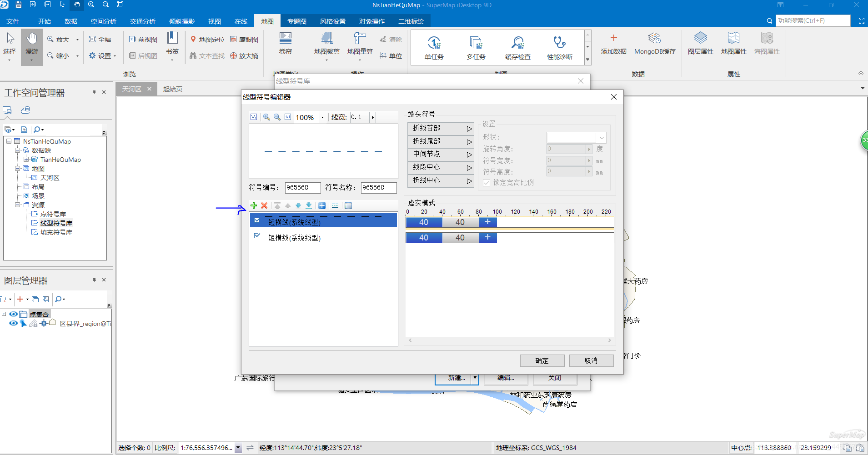Click the 性能诊断 performance diagnosis icon

[560, 48]
